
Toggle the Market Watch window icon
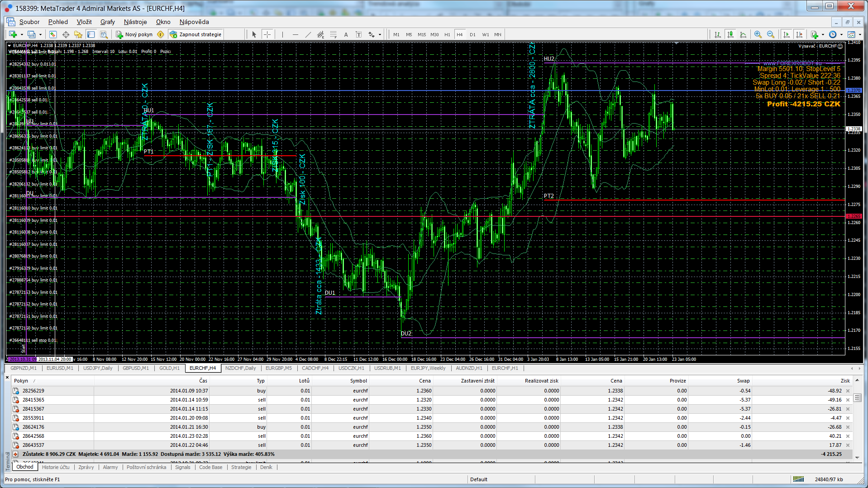[53, 34]
